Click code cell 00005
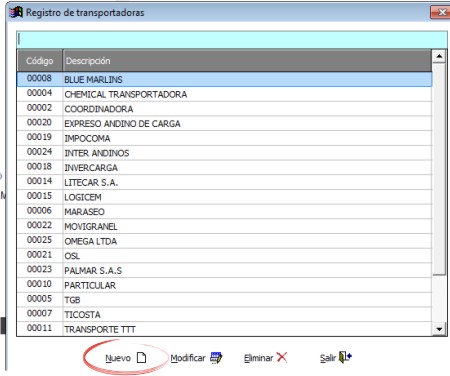The width and height of the screenshot is (450, 376). click(x=39, y=299)
